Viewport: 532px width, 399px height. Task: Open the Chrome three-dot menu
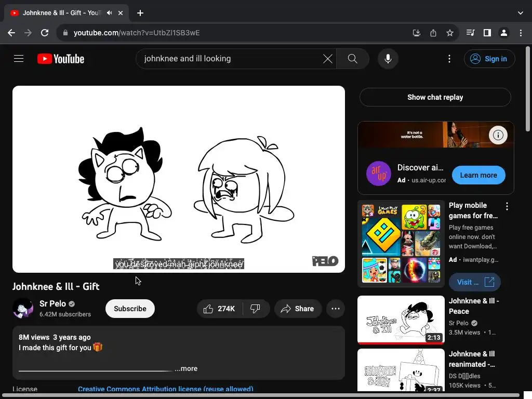521,33
